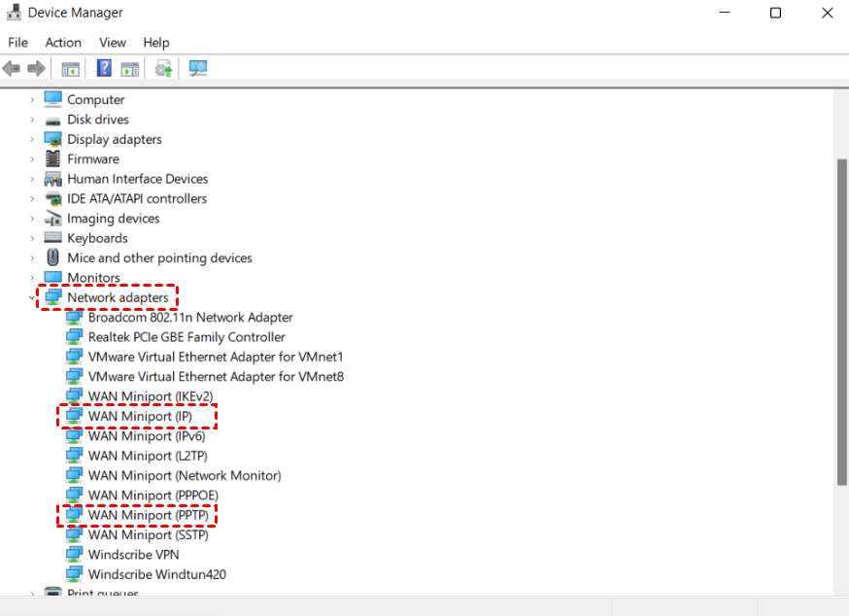Screen dimensions: 849x616
Task: Click the Display adapters category icon
Action: click(53, 139)
